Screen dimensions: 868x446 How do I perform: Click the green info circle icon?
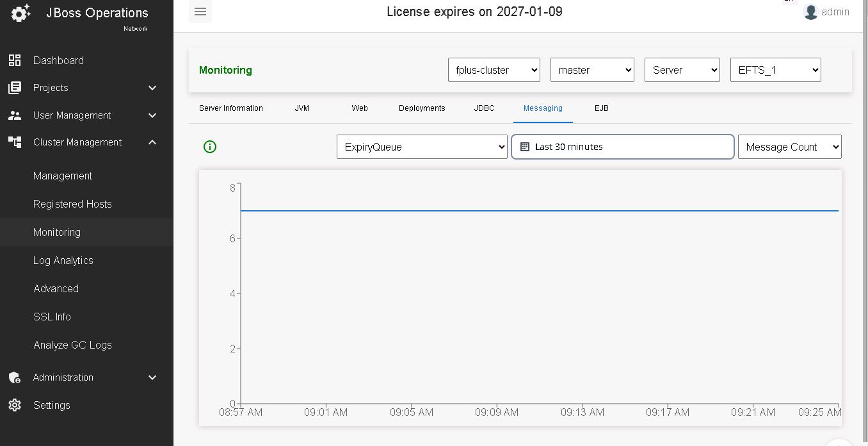(x=210, y=147)
